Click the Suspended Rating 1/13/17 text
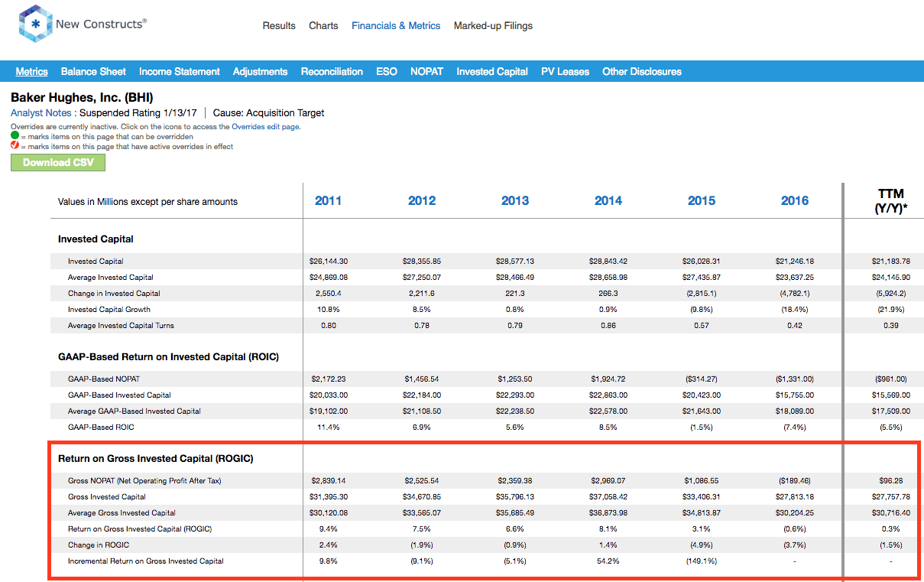The image size is (924, 582). click(140, 112)
